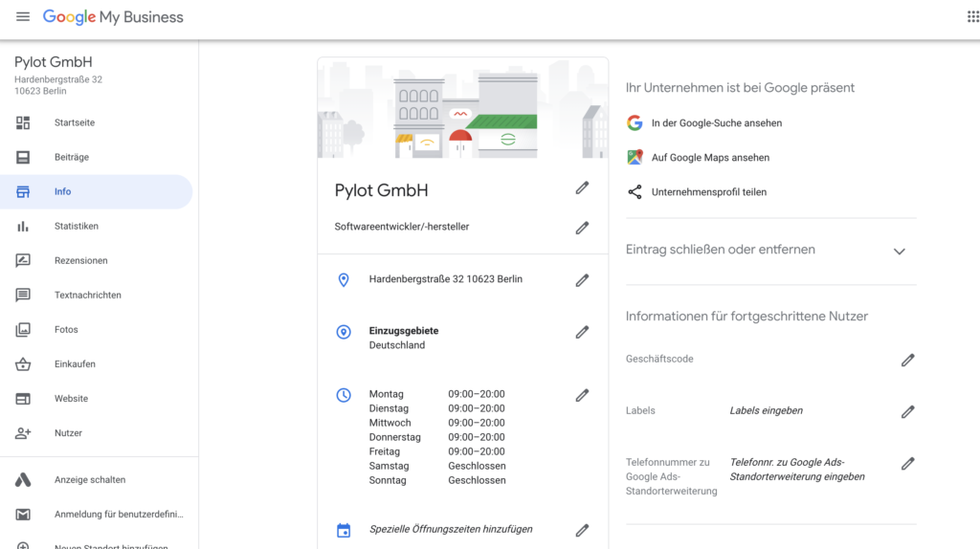This screenshot has height=549, width=980.
Task: Click the storefront cover illustration
Action: click(463, 107)
